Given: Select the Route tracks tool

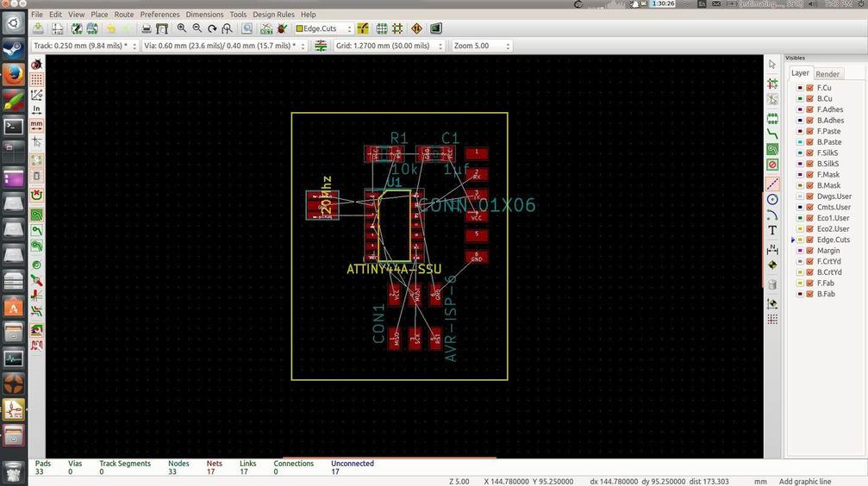Looking at the screenshot, I should (773, 134).
